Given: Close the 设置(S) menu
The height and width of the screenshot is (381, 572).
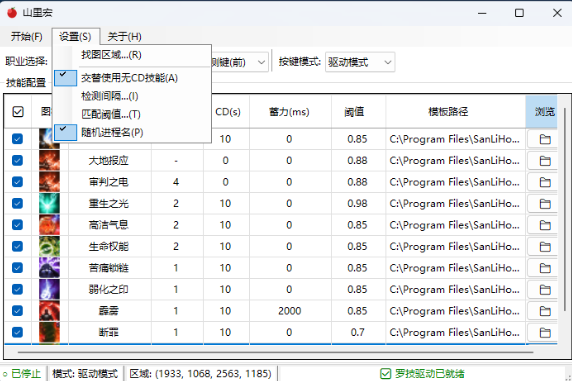Looking at the screenshot, I should point(76,37).
